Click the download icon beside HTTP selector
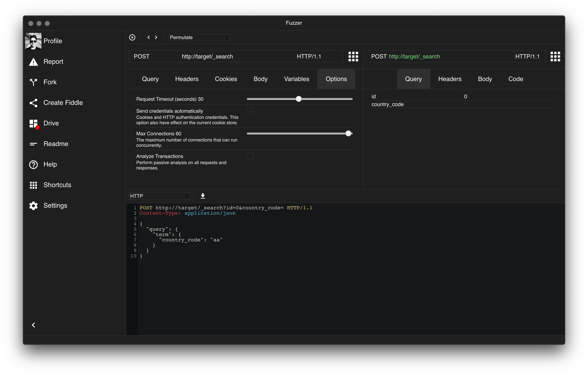The height and width of the screenshot is (375, 588). click(203, 196)
